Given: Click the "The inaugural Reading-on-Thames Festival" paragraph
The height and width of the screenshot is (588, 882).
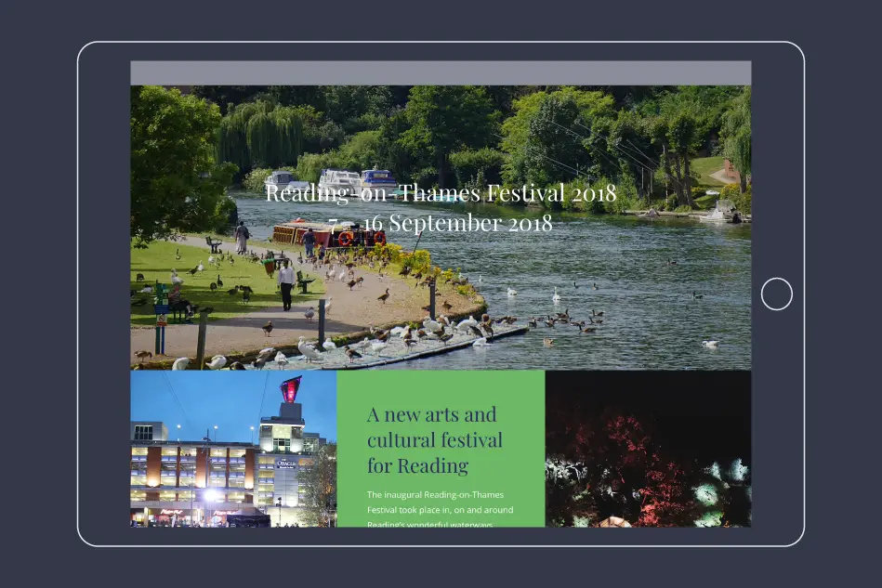Looking at the screenshot, I should [441, 510].
